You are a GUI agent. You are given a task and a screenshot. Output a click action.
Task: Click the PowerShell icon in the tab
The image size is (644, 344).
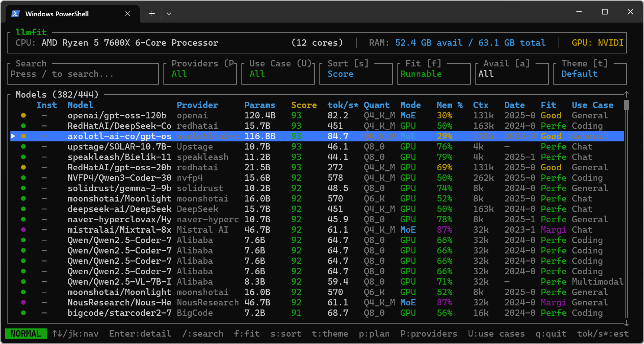(x=15, y=14)
